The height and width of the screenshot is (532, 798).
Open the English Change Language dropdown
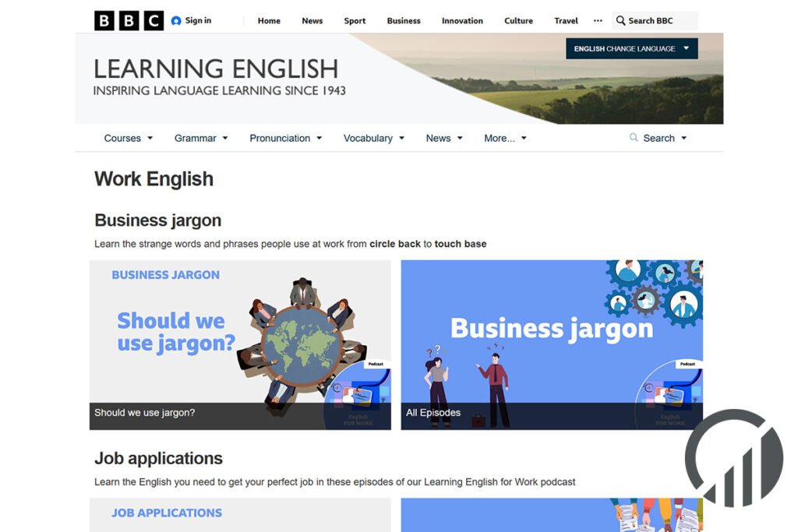point(631,49)
